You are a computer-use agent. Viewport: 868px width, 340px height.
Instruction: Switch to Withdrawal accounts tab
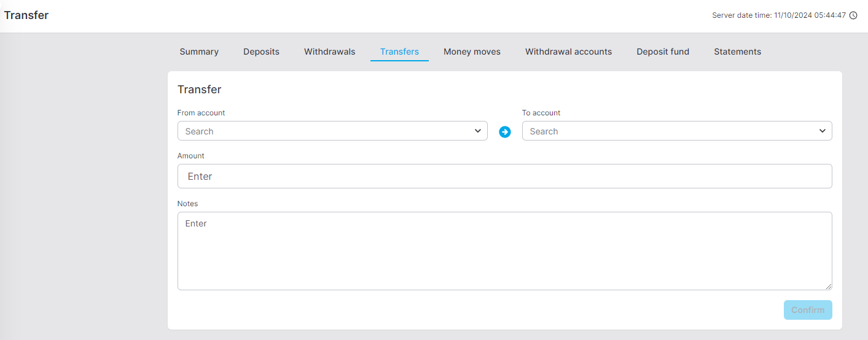(x=568, y=52)
